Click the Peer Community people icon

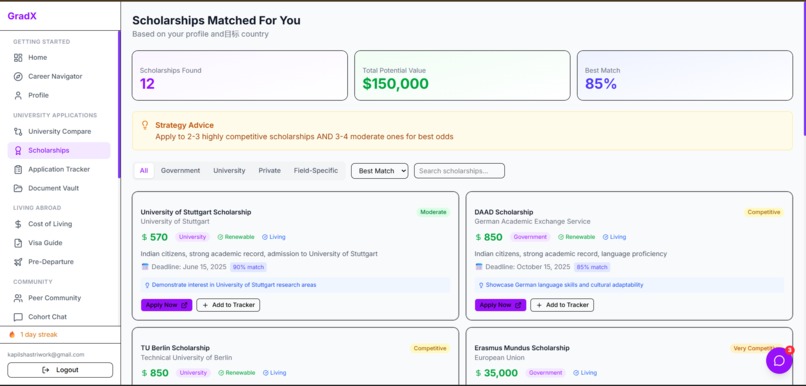click(18, 298)
